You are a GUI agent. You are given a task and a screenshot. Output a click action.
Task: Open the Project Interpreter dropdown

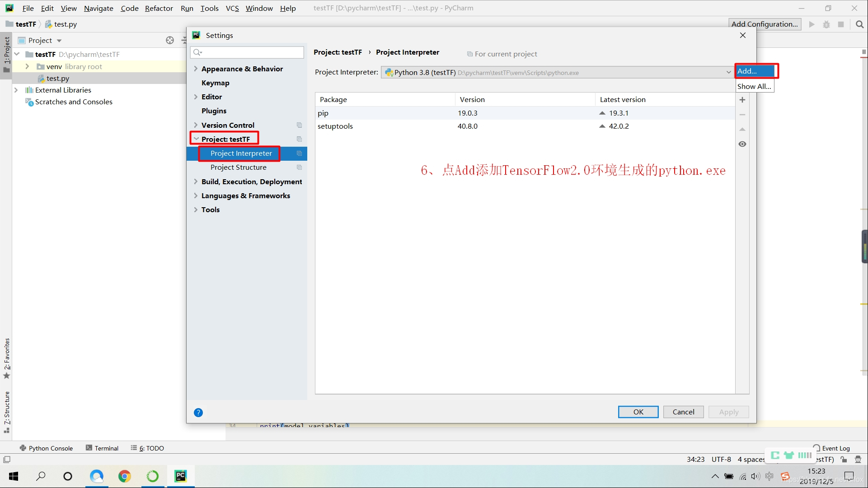coord(728,72)
